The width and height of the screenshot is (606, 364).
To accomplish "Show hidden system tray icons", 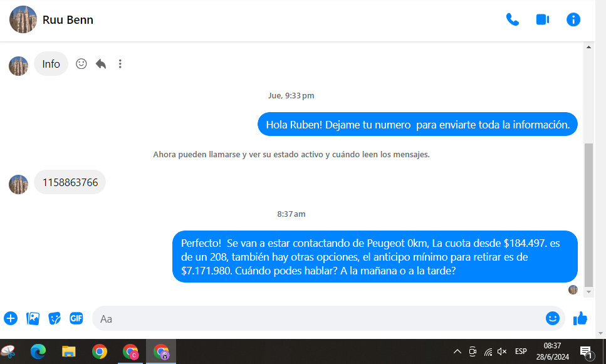I will click(x=457, y=351).
